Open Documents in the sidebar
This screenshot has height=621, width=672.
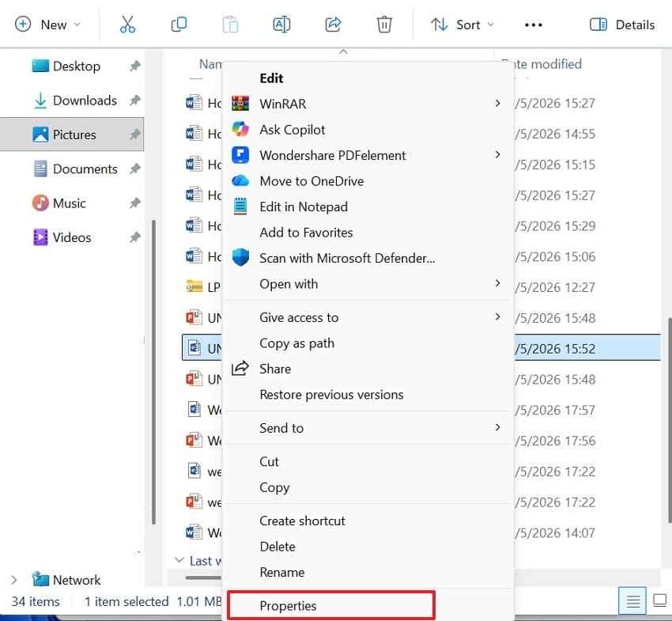coord(75,169)
